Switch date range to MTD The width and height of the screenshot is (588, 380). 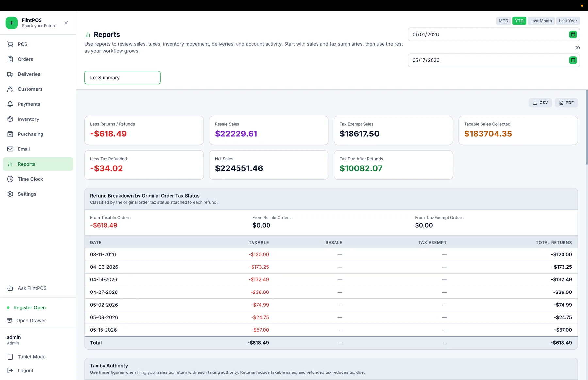click(x=503, y=21)
